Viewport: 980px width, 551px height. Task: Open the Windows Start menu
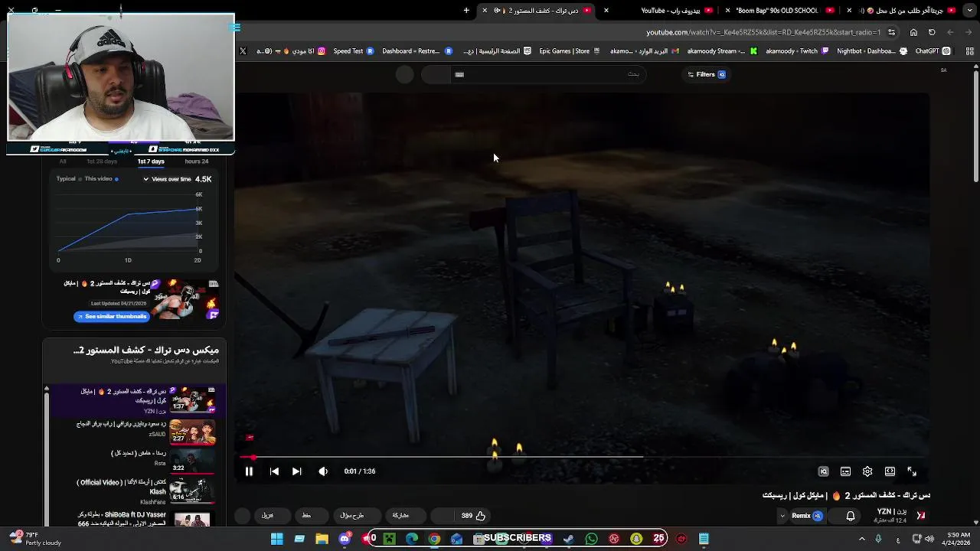click(x=277, y=539)
